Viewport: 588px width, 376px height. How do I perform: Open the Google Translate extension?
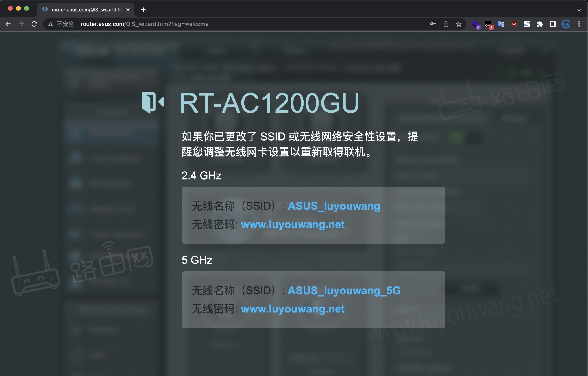click(501, 24)
